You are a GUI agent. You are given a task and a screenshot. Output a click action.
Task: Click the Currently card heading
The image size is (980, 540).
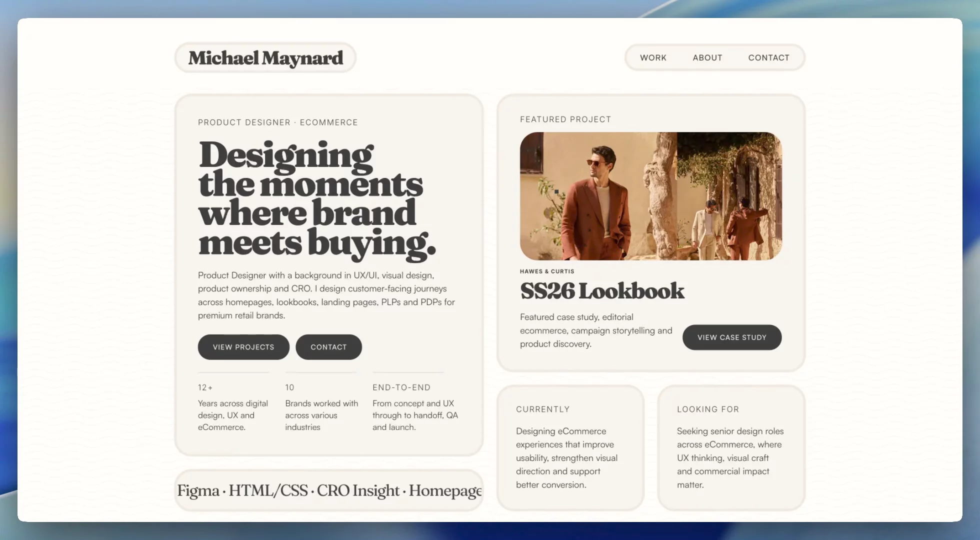(543, 409)
